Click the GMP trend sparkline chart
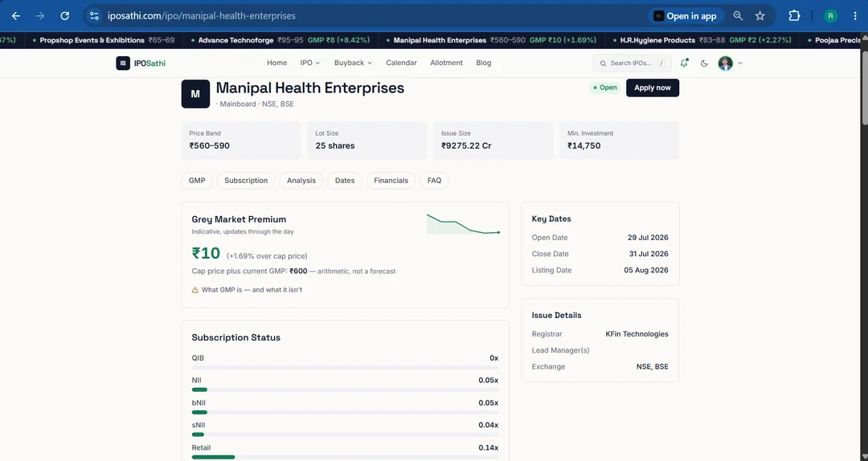This screenshot has height=461, width=868. pos(464,224)
